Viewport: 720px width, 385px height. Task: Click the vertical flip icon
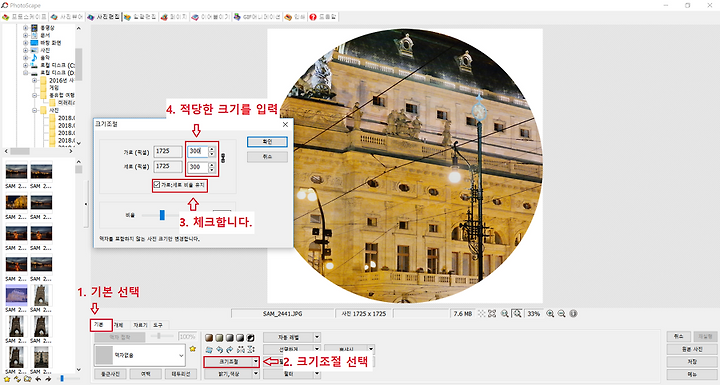coord(251,350)
